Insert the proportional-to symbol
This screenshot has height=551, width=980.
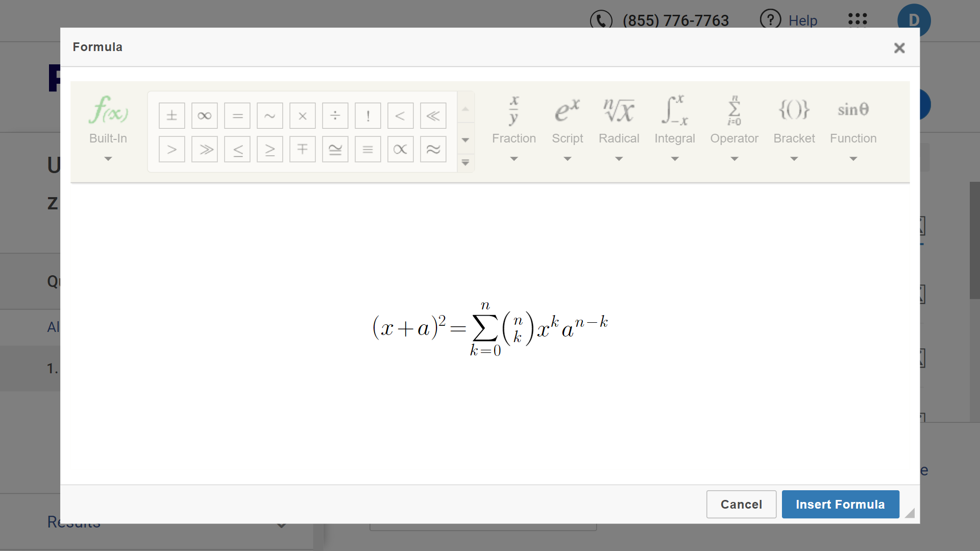coord(400,150)
